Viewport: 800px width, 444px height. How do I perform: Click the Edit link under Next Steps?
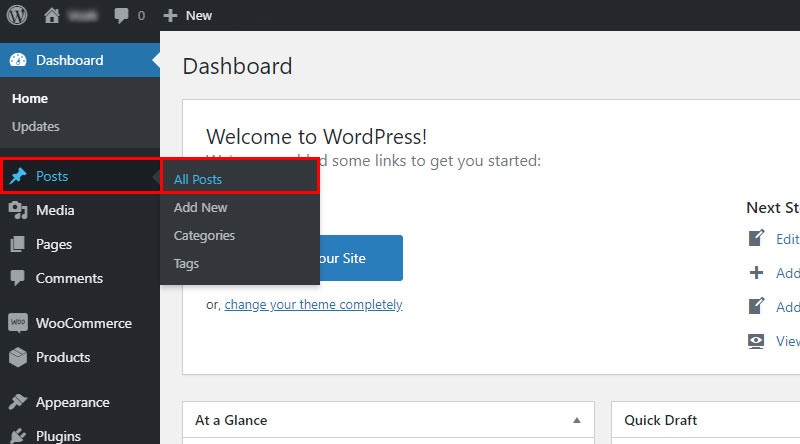[x=788, y=239]
